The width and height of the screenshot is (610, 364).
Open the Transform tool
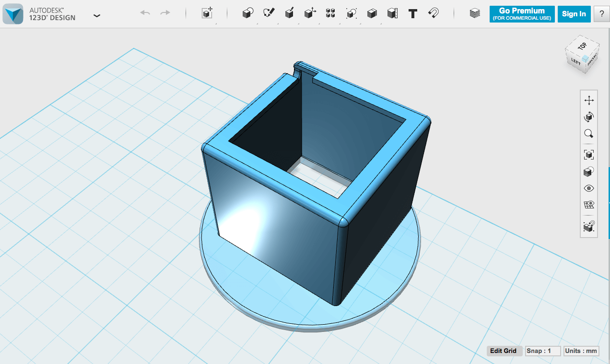coord(207,13)
